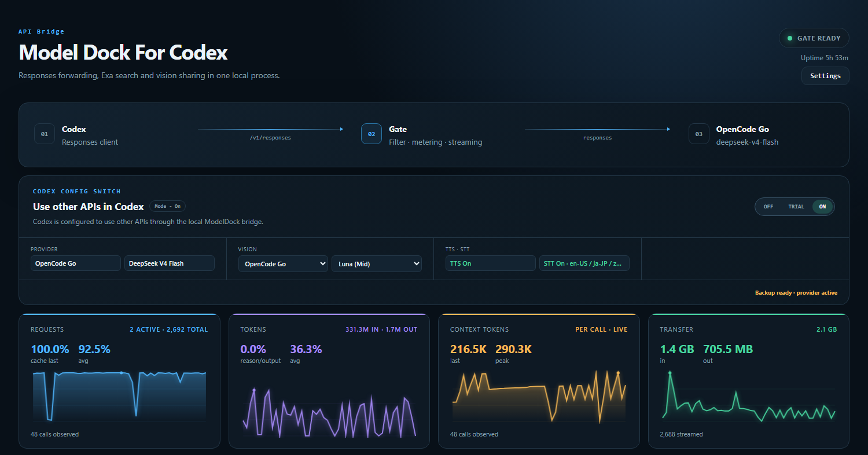This screenshot has height=455, width=868.
Task: Click the CODEX CONFIG SWITCH label
Action: tap(77, 191)
